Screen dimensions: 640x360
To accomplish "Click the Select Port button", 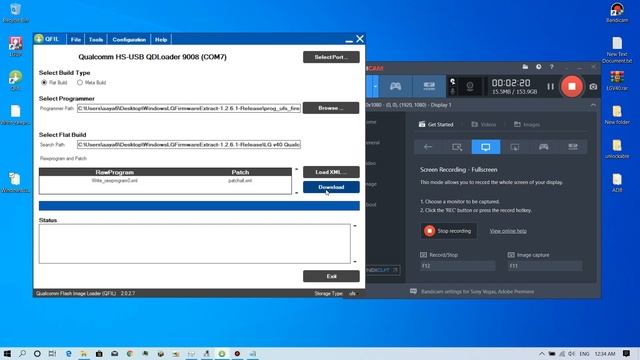I will click(x=331, y=57).
